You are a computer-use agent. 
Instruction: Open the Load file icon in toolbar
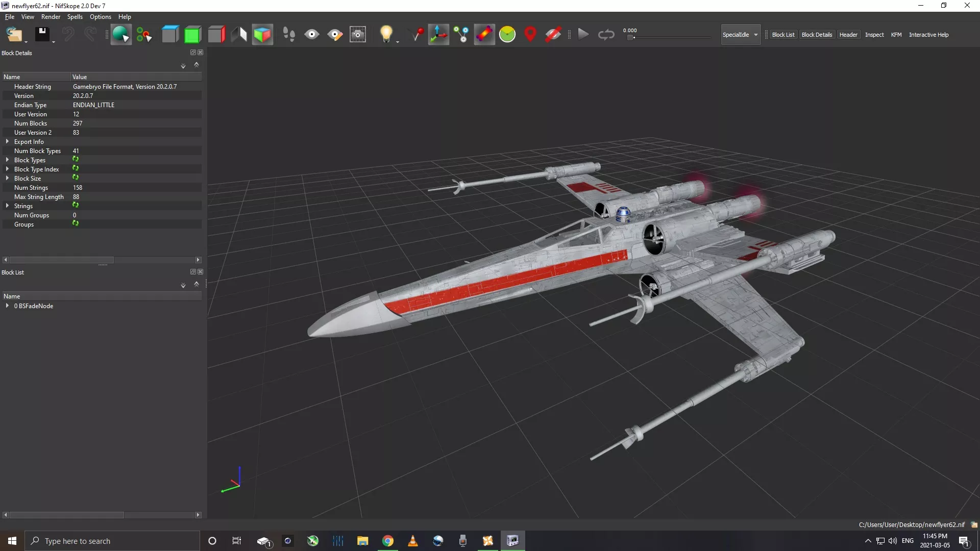point(14,35)
